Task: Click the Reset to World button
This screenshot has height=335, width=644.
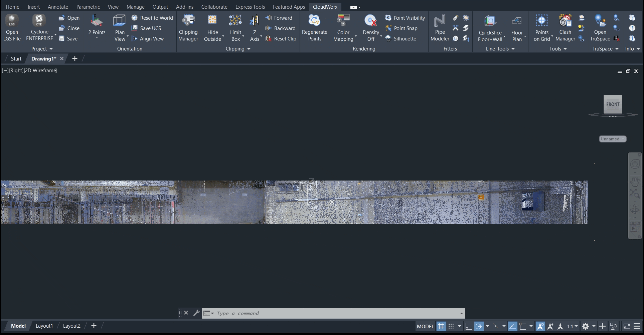Action: [x=152, y=18]
